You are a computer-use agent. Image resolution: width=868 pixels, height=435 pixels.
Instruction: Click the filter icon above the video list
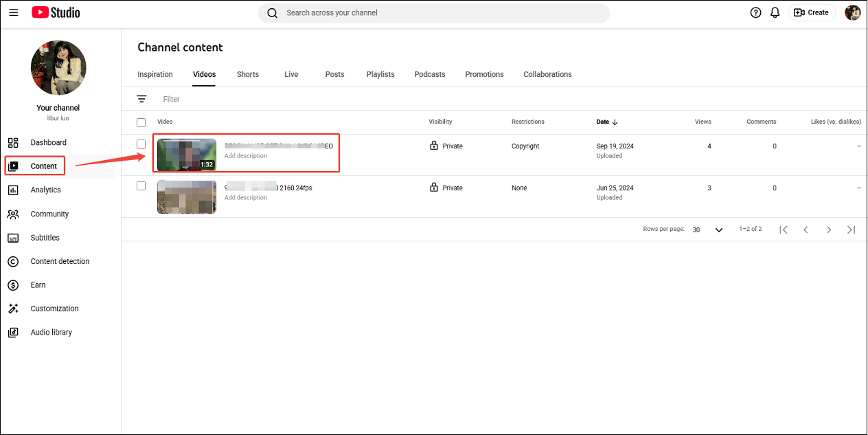(141, 98)
